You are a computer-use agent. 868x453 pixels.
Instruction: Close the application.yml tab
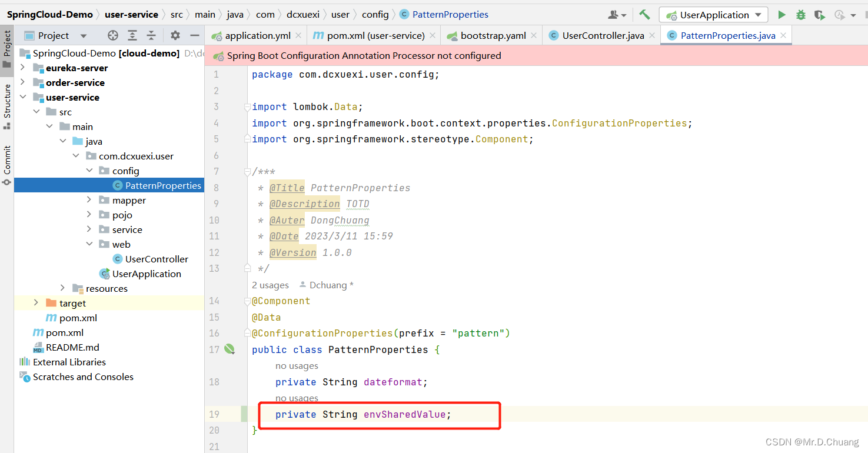point(300,35)
